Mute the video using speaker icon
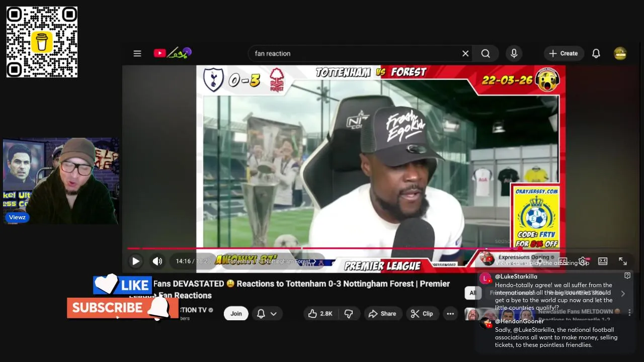The width and height of the screenshot is (644, 362). coord(157,261)
